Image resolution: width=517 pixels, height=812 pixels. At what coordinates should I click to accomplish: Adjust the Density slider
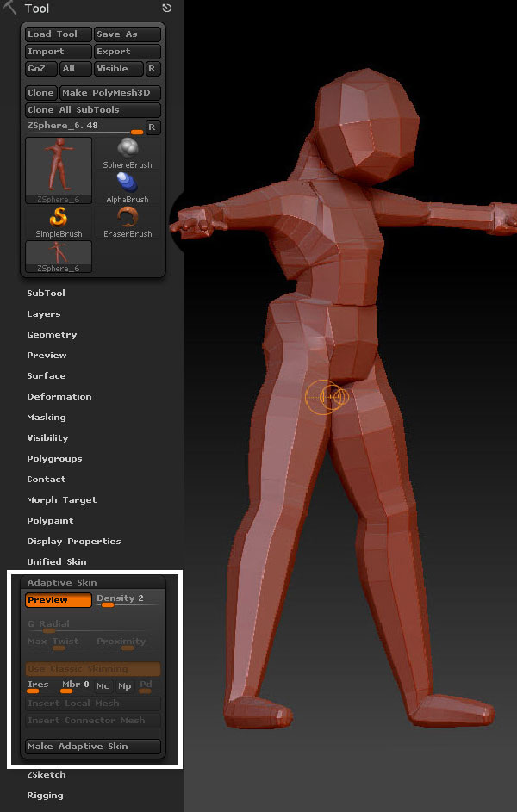(127, 600)
